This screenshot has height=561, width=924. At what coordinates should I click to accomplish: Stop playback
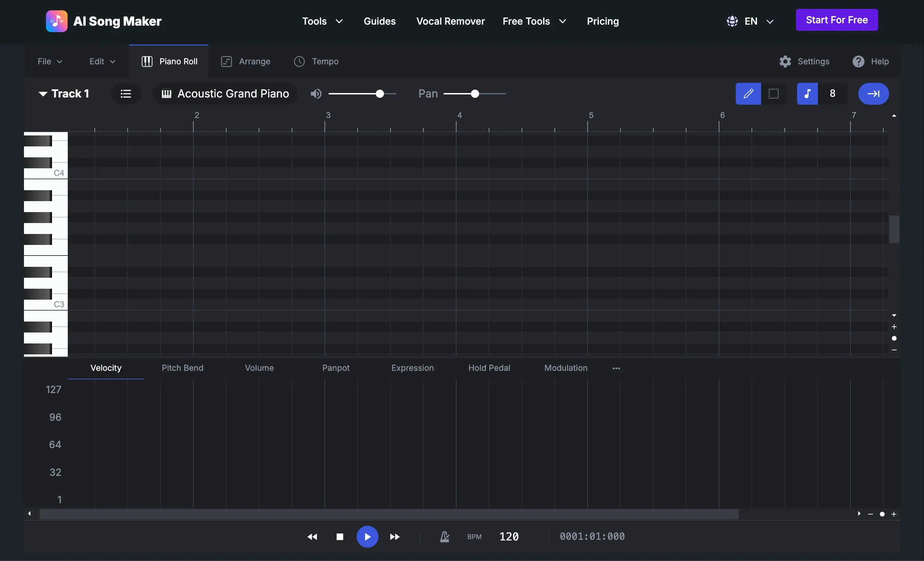pos(340,537)
